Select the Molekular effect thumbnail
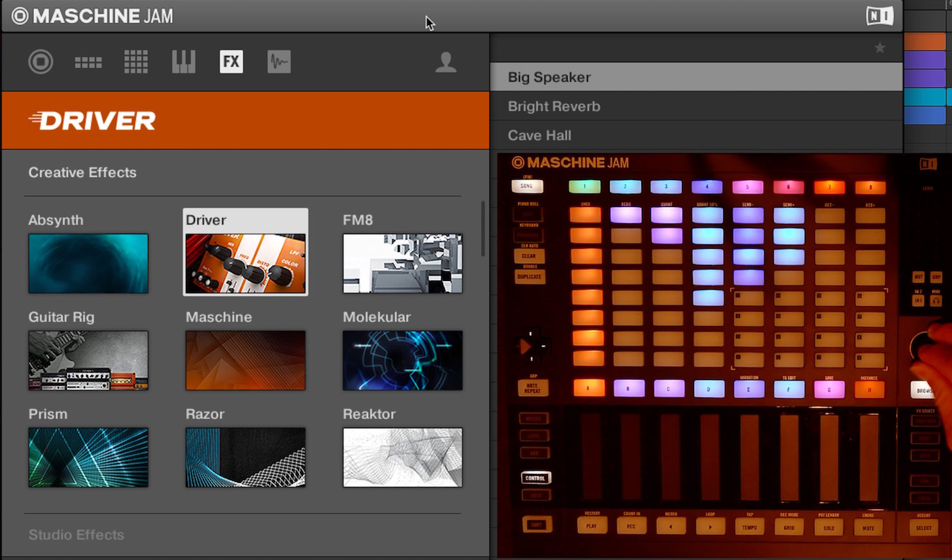Image resolution: width=952 pixels, height=560 pixels. coord(403,361)
